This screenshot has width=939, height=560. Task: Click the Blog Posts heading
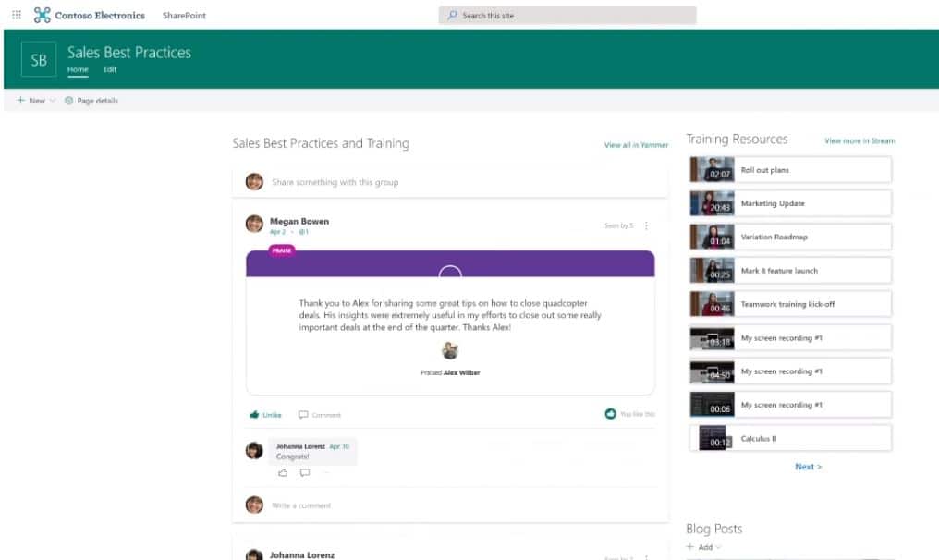713,529
